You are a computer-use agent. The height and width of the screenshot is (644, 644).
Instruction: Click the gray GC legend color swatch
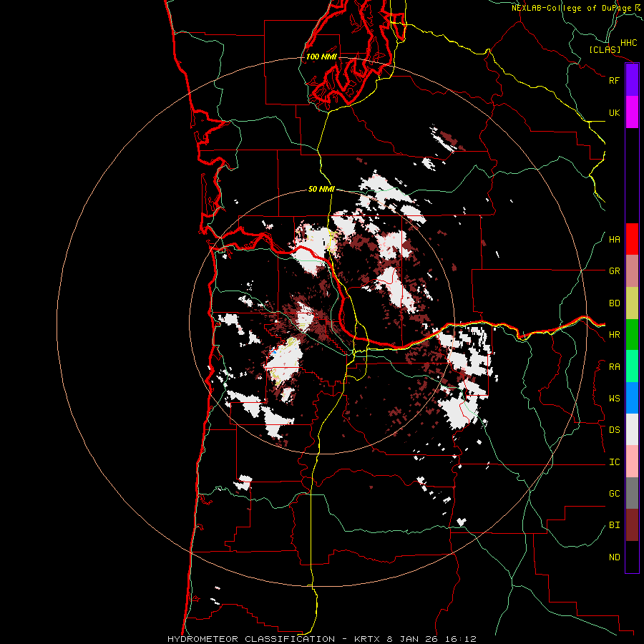[632, 493]
